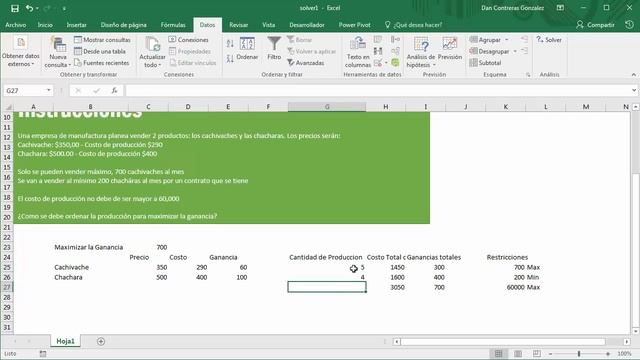The image size is (640, 360).
Task: Expand the Agrupar dropdown arrow
Action: (x=507, y=40)
